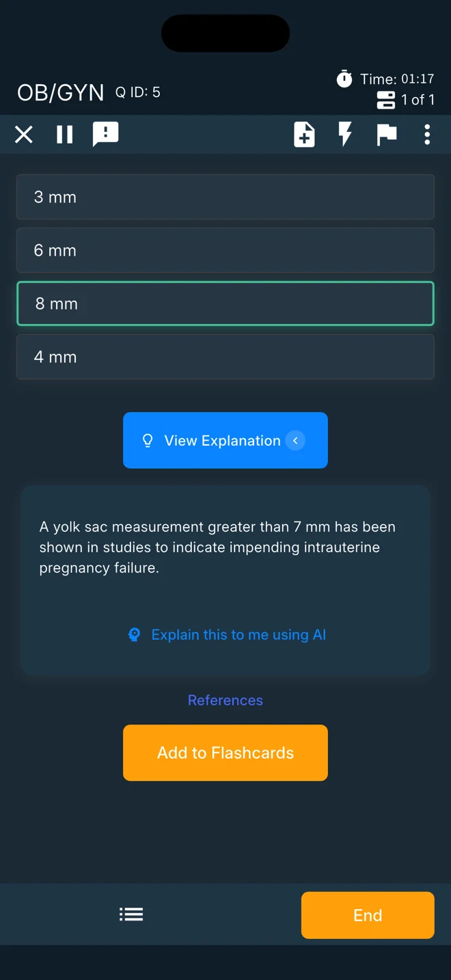Report a problem via the speech bubble icon

106,135
